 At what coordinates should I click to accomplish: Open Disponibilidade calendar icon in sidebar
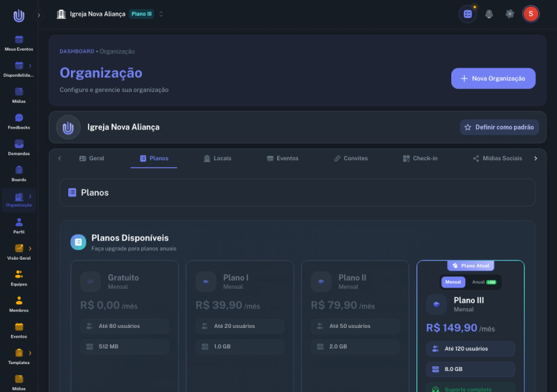pyautogui.click(x=19, y=65)
